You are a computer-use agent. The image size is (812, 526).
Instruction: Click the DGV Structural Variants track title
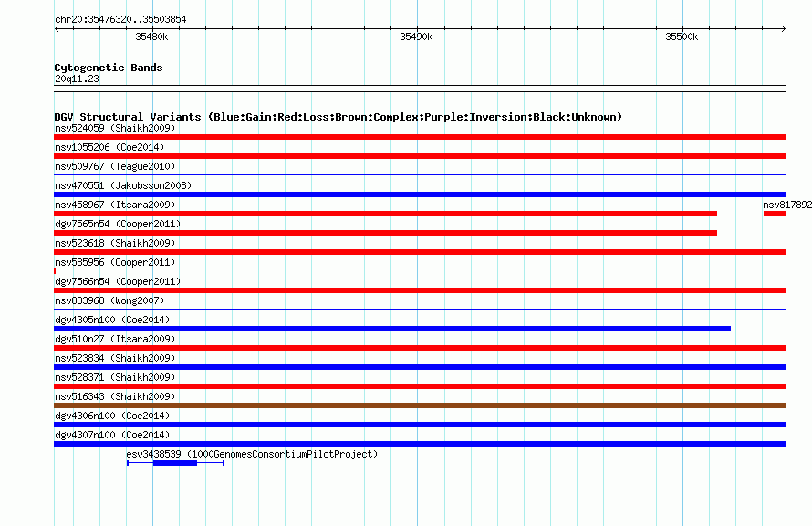tap(338, 117)
